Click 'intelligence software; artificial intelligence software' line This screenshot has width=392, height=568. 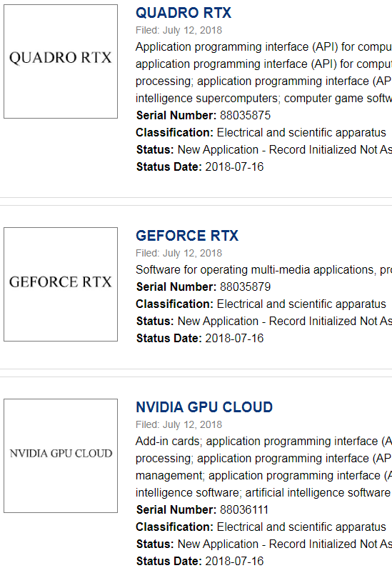click(x=264, y=493)
